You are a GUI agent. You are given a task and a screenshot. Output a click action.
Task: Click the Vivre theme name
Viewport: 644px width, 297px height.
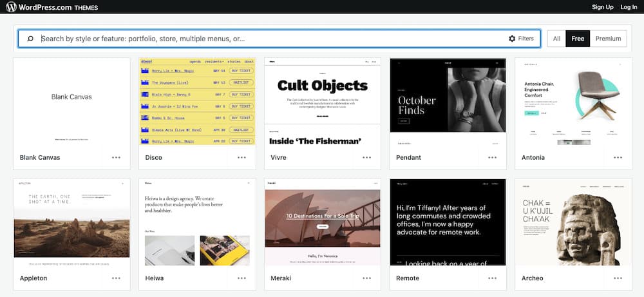tap(278, 157)
